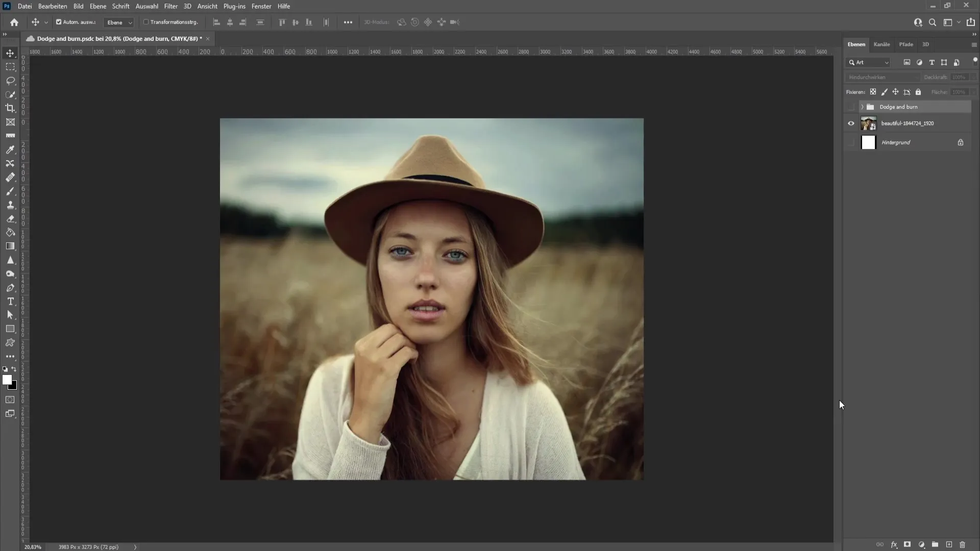Select the Type tool
980x551 pixels.
(x=10, y=302)
